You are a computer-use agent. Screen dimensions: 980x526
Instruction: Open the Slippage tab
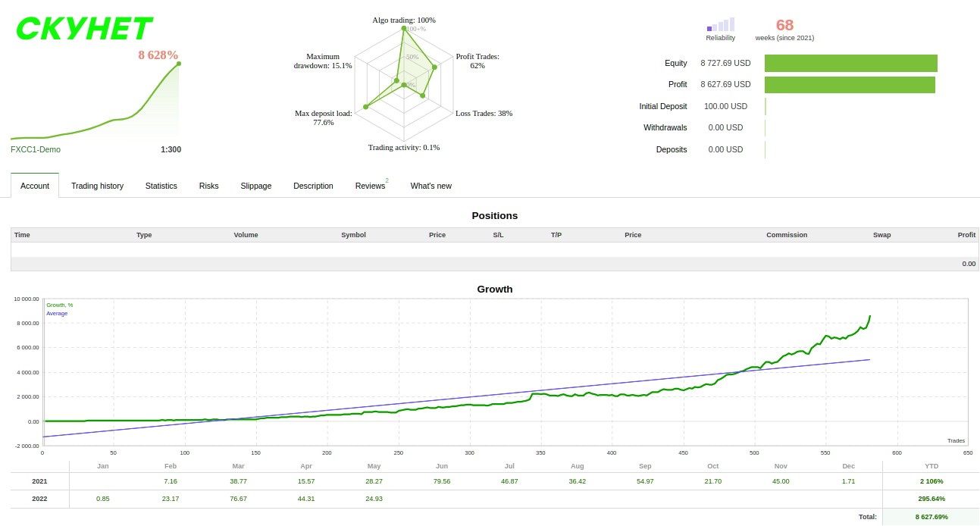(256, 186)
